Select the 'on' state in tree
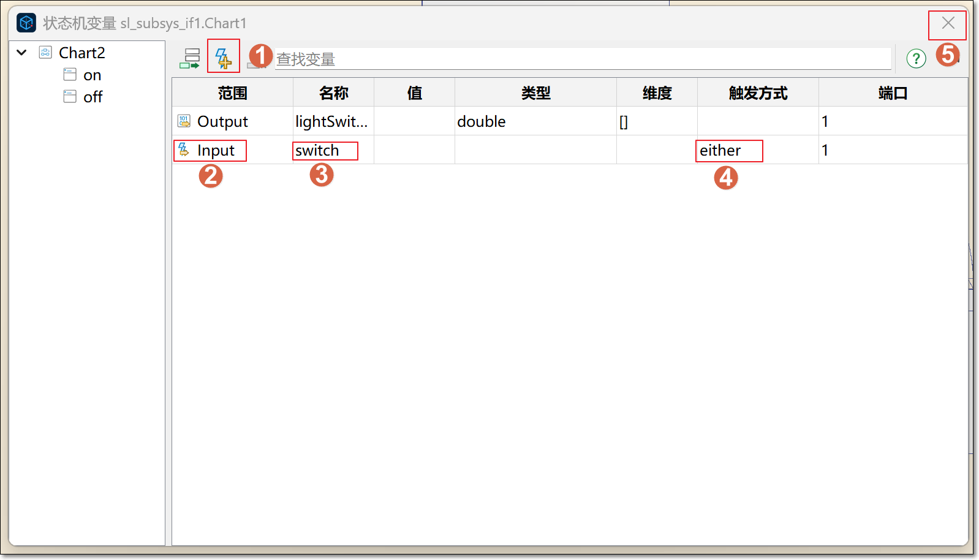Image resolution: width=979 pixels, height=560 pixels. pos(92,75)
